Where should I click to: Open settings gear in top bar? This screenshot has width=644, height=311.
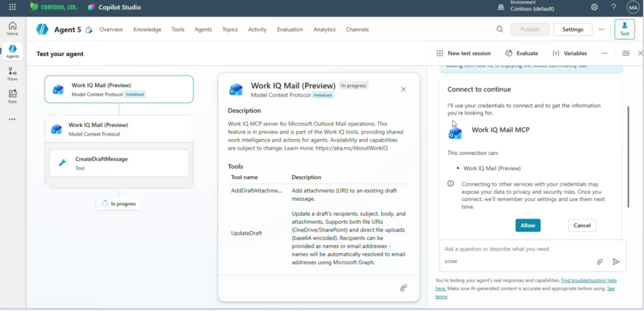594,7
